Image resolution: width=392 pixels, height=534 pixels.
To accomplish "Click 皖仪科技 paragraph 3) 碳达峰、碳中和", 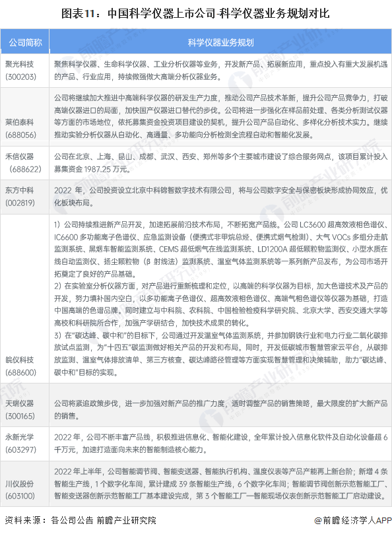I will click(220, 354).
